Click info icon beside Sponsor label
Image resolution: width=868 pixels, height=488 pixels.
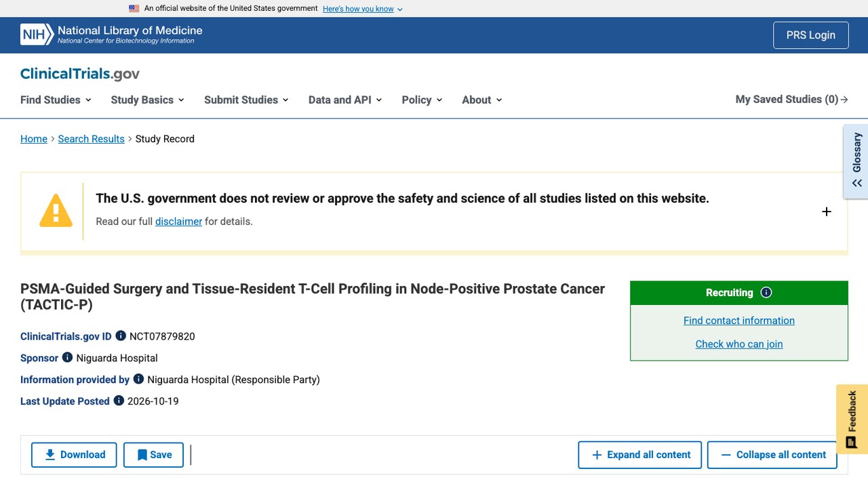(67, 357)
